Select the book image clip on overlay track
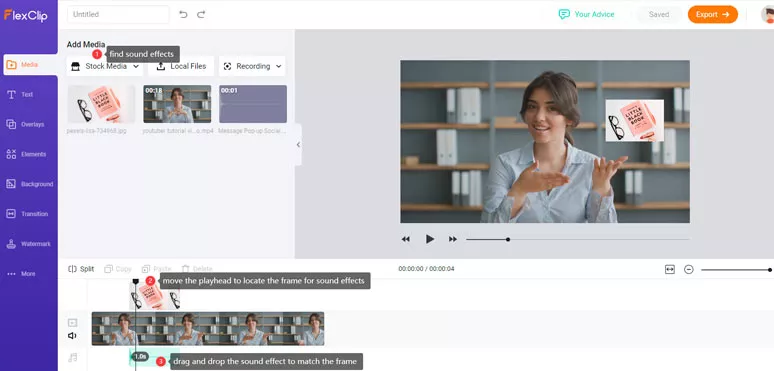Image resolution: width=774 pixels, height=371 pixels. click(155, 296)
